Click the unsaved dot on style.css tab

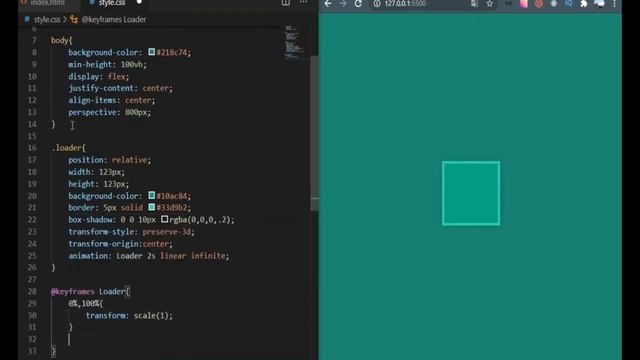tap(139, 2)
